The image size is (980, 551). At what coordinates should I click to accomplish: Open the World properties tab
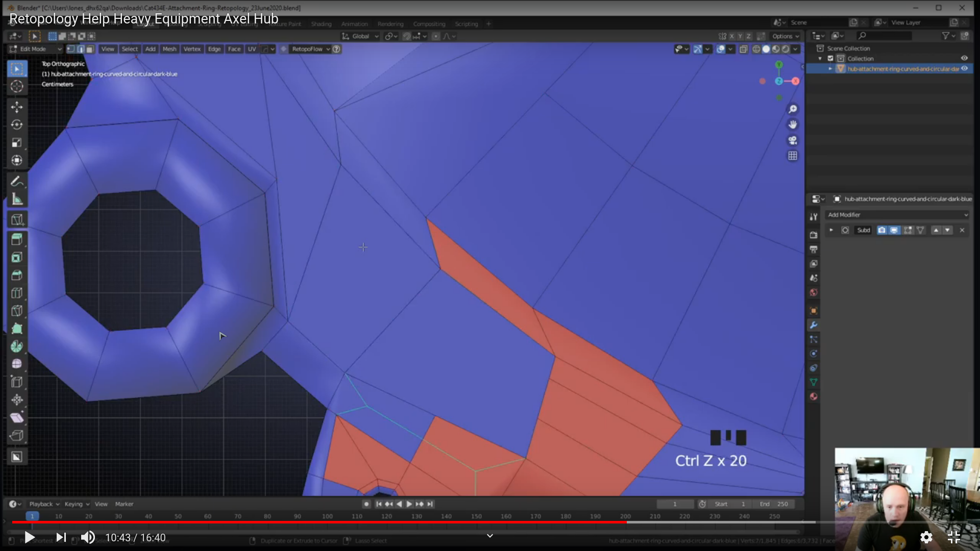coord(814,292)
